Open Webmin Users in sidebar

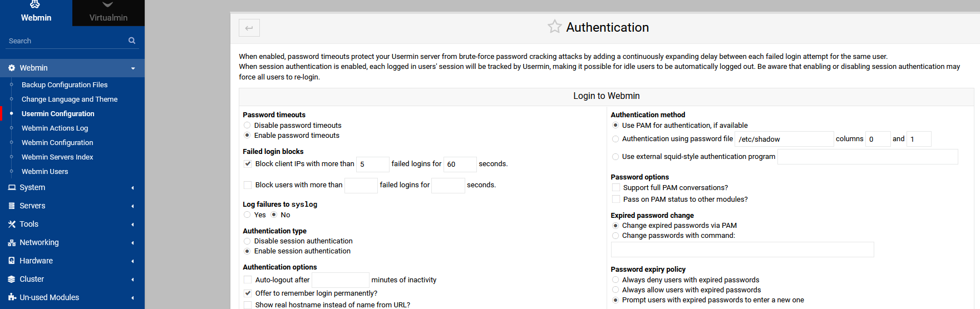tap(45, 172)
